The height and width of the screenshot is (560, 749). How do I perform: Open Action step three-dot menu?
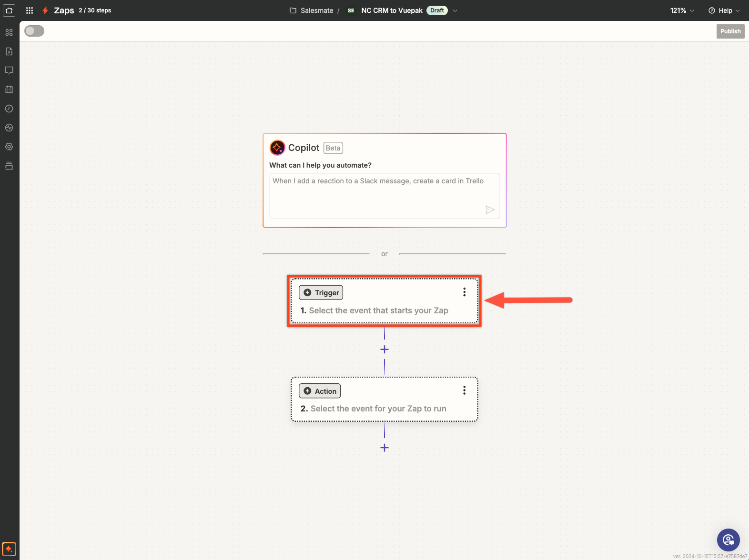click(x=464, y=390)
